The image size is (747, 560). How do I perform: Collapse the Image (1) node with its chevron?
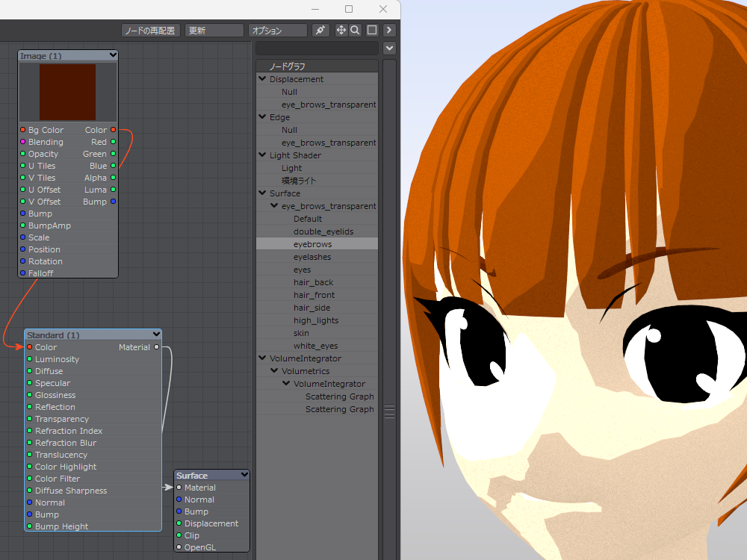point(112,55)
